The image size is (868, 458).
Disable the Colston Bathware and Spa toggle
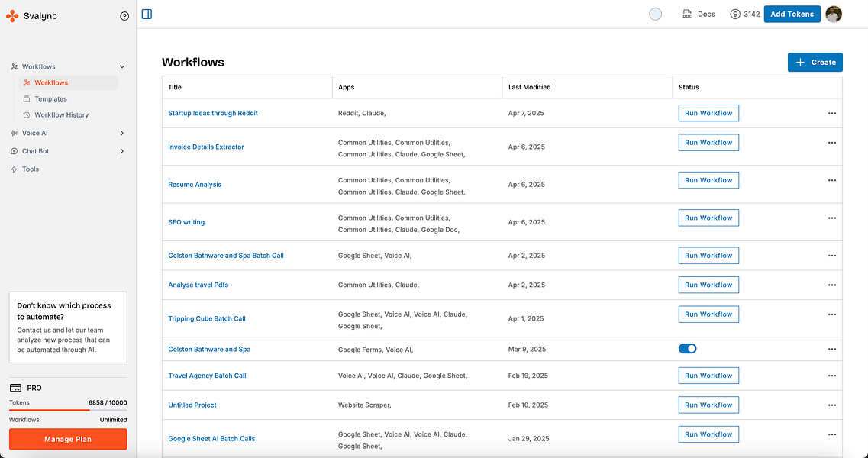tap(687, 349)
